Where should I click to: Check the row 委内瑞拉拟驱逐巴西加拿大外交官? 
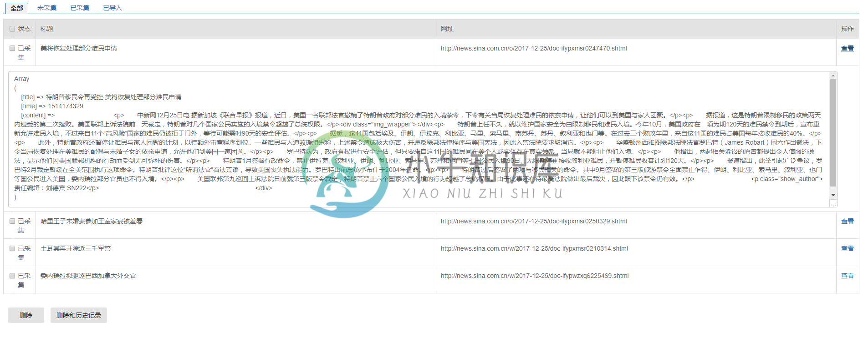point(12,276)
